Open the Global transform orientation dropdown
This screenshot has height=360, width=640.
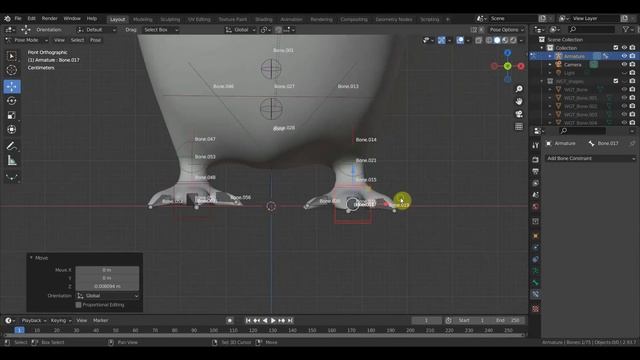click(240, 30)
